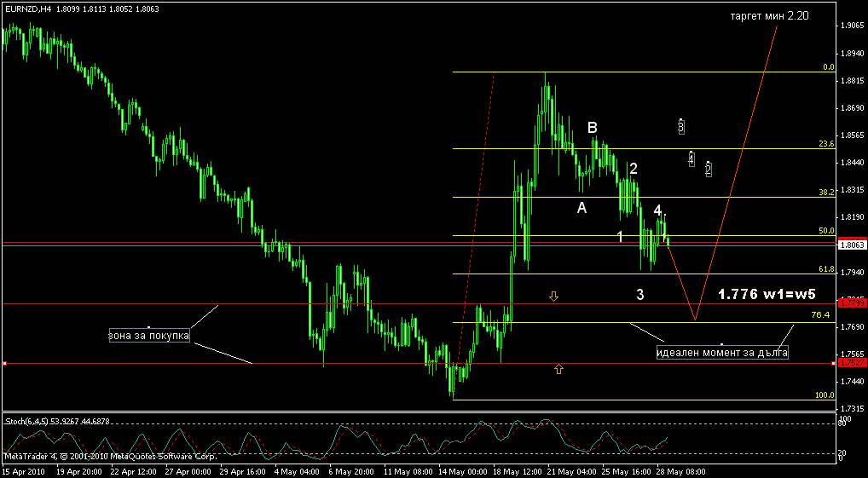Click the stochastic scale value 20
This screenshot has width=868, height=478.
pyautogui.click(x=843, y=453)
